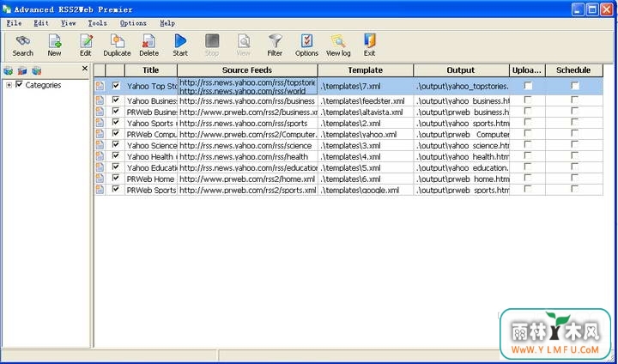Select the .\templates\altavista.xml cell
The height and width of the screenshot is (364, 618).
pyautogui.click(x=366, y=112)
